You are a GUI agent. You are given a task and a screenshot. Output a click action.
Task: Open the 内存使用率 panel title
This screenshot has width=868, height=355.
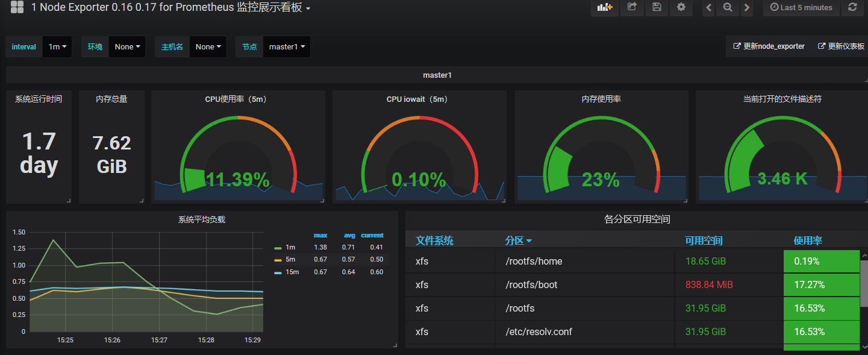tap(601, 99)
